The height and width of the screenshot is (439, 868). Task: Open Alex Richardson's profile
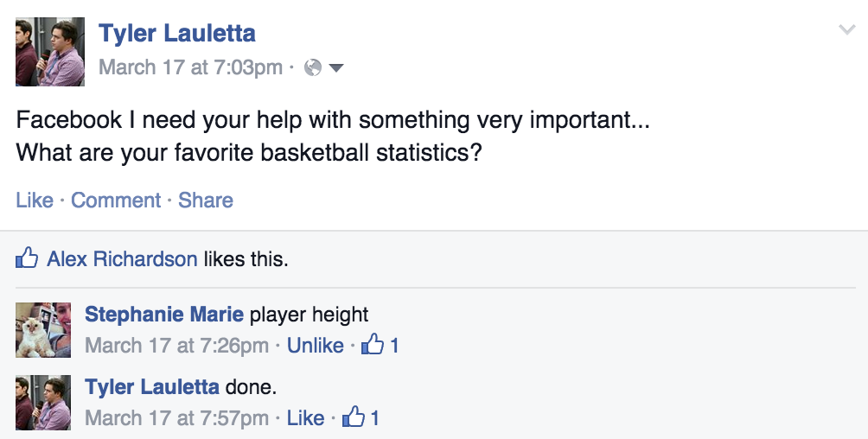pyautogui.click(x=122, y=258)
